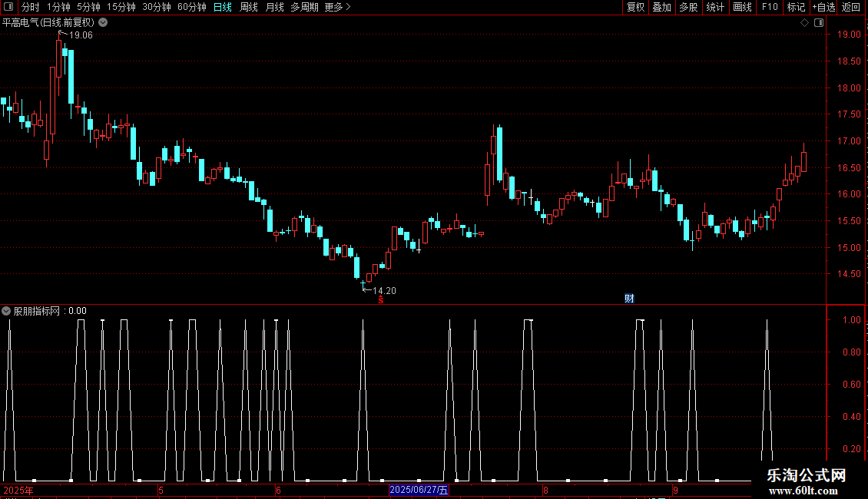Click the red S marker under 14.20 low
The height and width of the screenshot is (499, 868).
(381, 300)
